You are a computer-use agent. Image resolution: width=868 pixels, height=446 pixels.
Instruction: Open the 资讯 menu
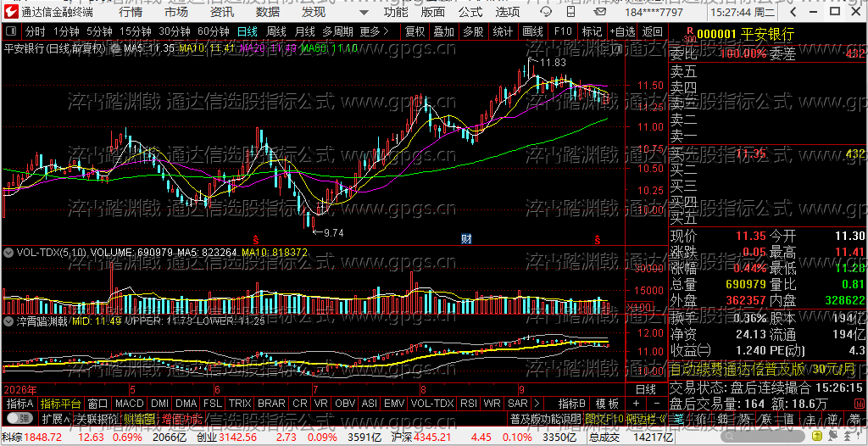click(x=222, y=12)
